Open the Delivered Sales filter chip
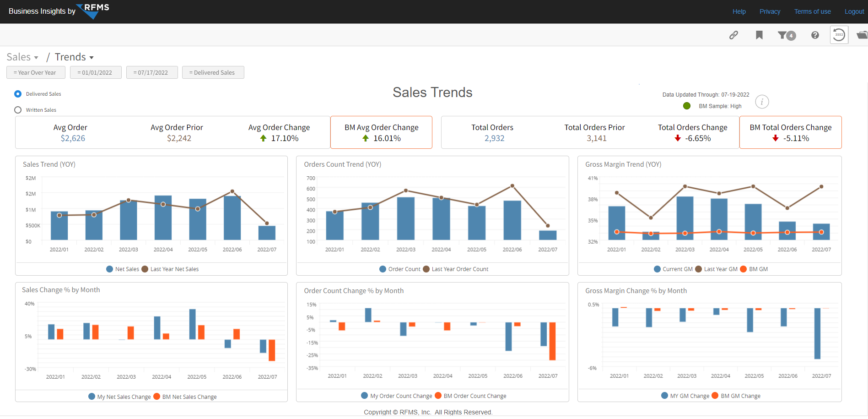Screen dimensions: 868x419 (x=213, y=72)
